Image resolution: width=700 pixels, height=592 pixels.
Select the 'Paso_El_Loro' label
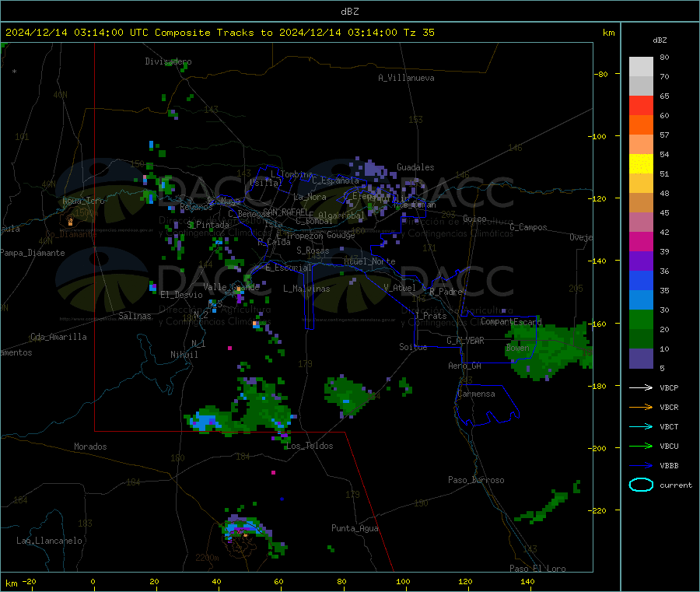click(537, 569)
